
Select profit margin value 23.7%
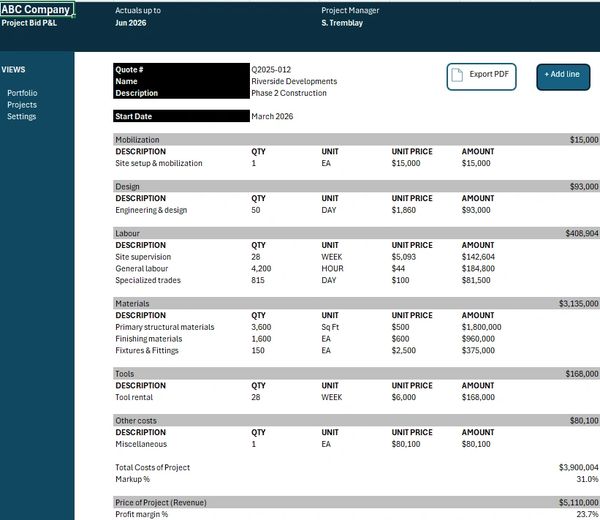click(x=587, y=514)
